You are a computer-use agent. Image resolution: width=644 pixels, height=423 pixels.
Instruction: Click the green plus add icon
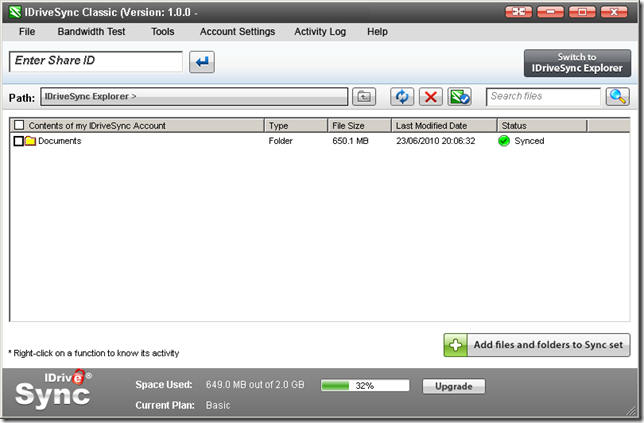point(455,345)
